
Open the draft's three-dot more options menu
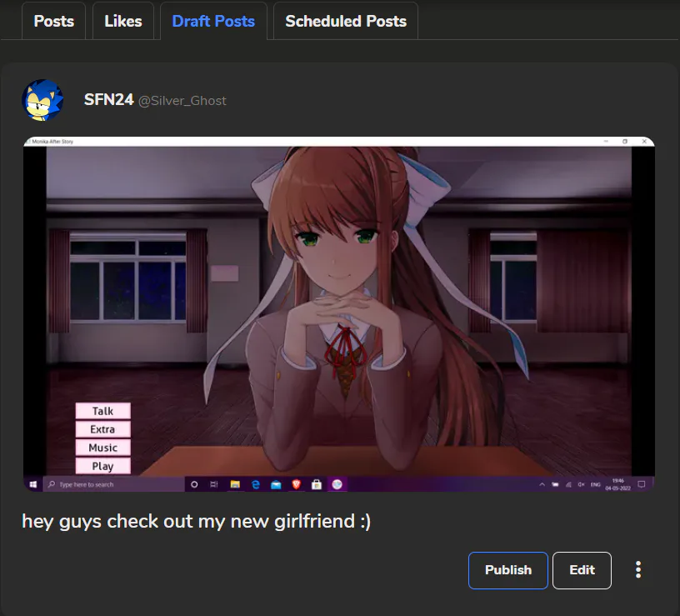point(638,569)
